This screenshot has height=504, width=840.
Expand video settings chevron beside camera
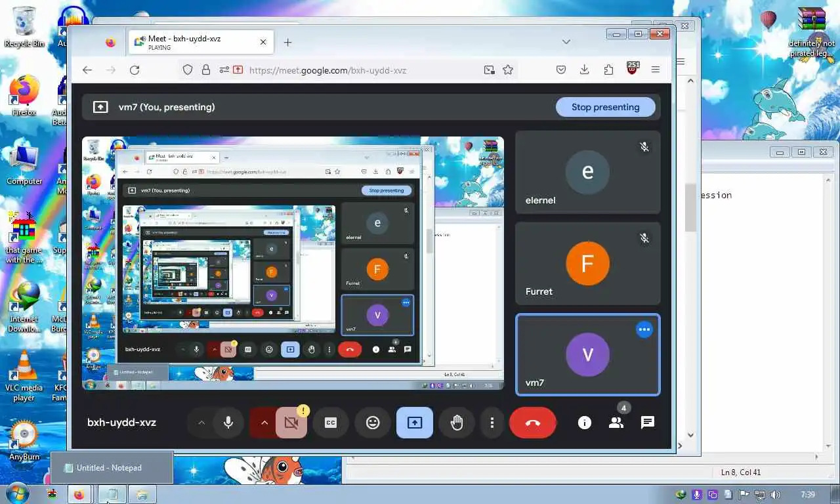(x=264, y=423)
